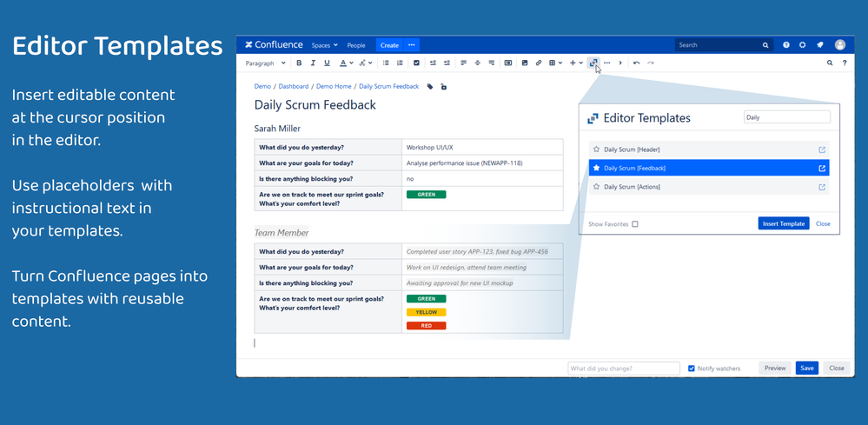
Task: Open the settings gear in header
Action: 802,45
